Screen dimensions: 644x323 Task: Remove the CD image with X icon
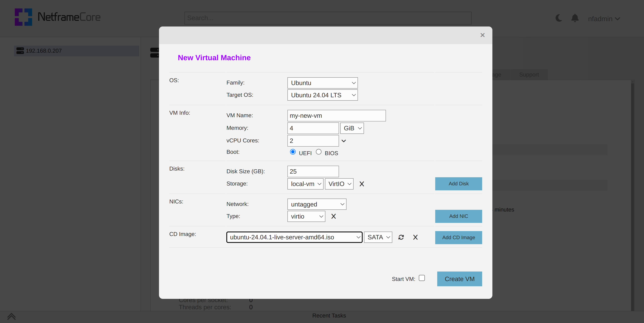click(x=415, y=237)
